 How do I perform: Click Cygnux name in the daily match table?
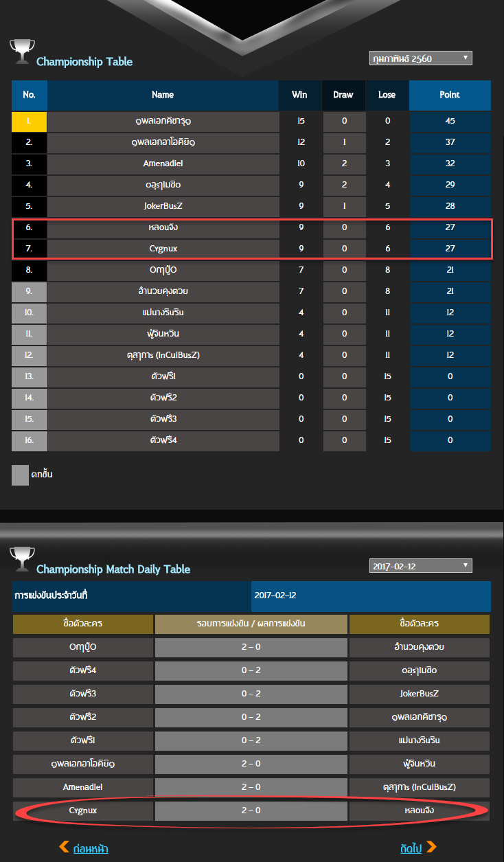[83, 811]
